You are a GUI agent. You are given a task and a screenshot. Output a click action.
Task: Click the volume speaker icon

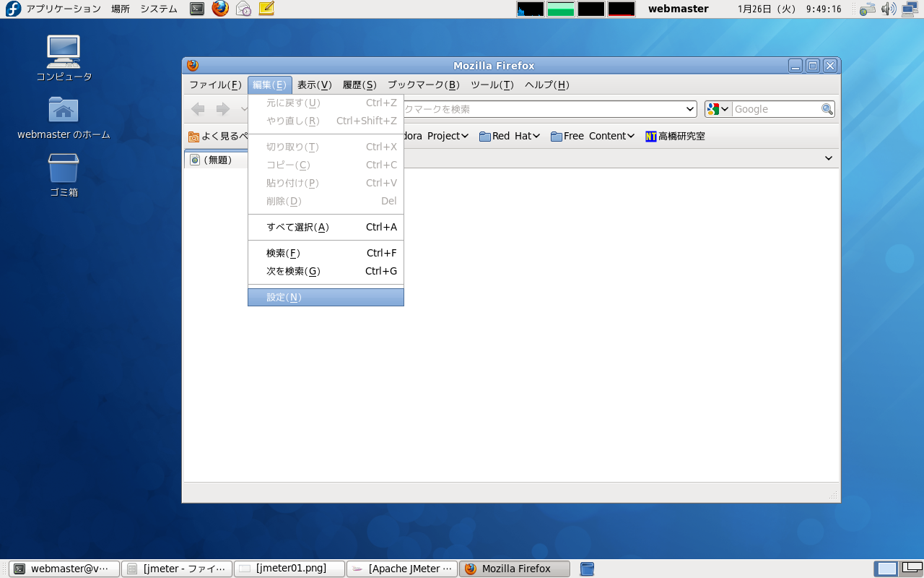pos(888,9)
